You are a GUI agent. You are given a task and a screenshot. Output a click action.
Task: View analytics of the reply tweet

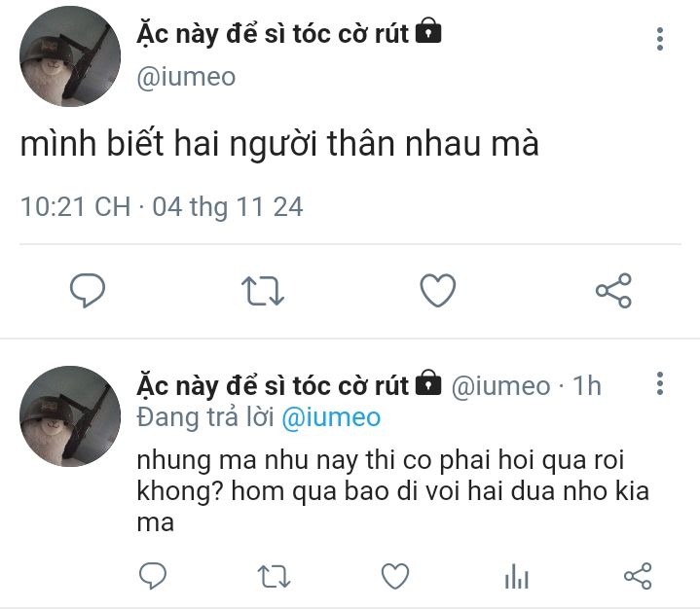pos(517,576)
